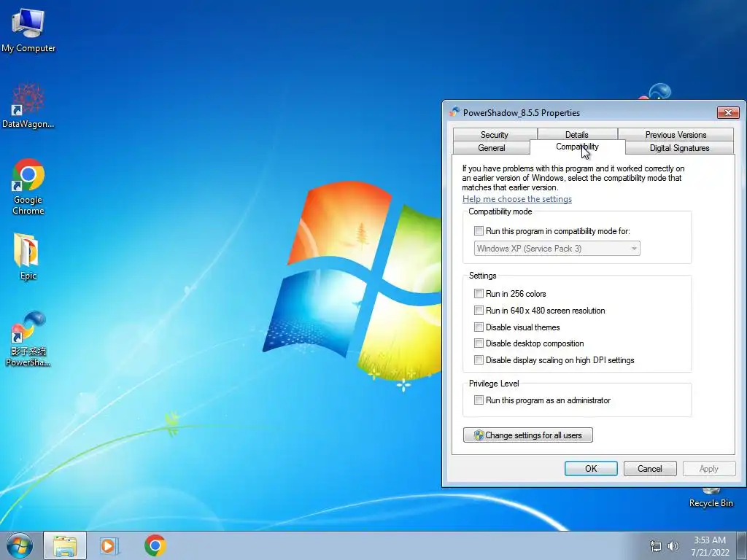This screenshot has height=560, width=747.
Task: Check Disable display scaling on high DPI
Action: [479, 360]
